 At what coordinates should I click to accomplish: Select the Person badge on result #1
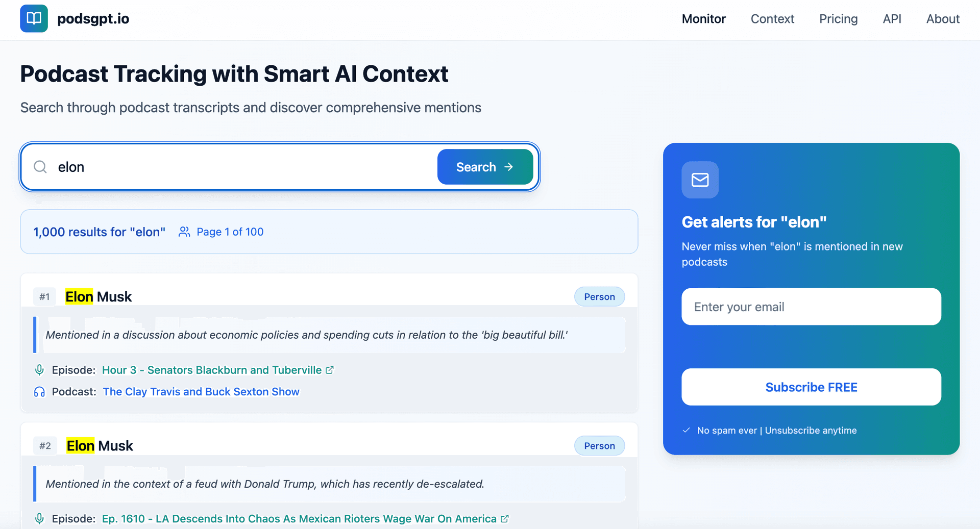coord(599,296)
